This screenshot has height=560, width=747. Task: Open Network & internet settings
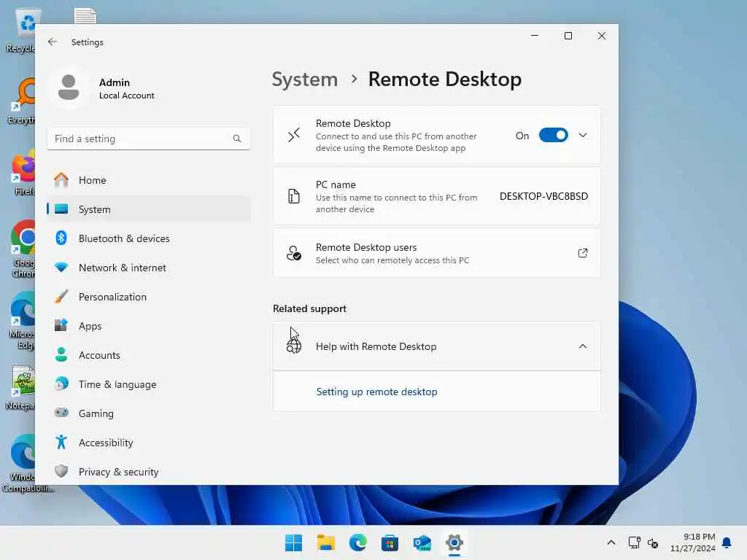coord(149,268)
